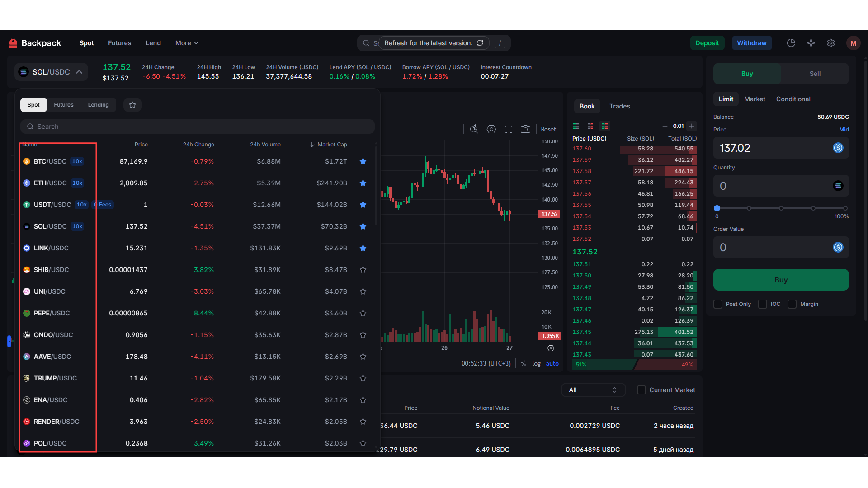
Task: Click the Withdraw button
Action: 752,43
